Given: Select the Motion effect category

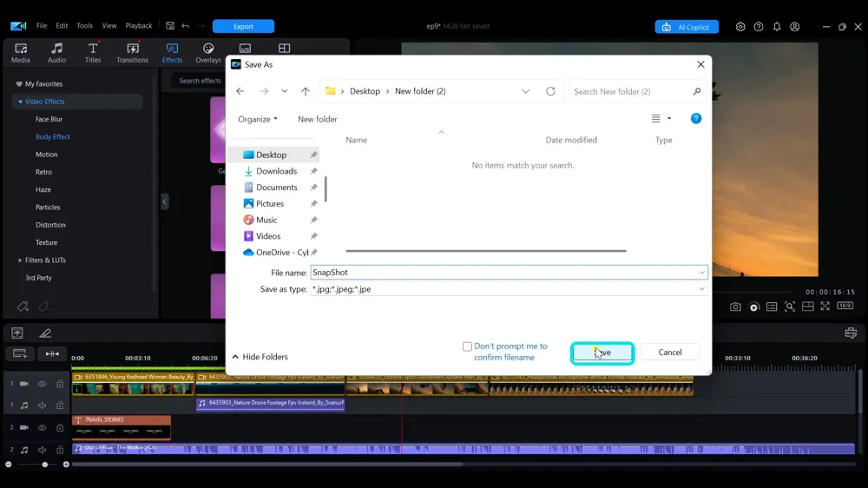Looking at the screenshot, I should click(x=47, y=155).
